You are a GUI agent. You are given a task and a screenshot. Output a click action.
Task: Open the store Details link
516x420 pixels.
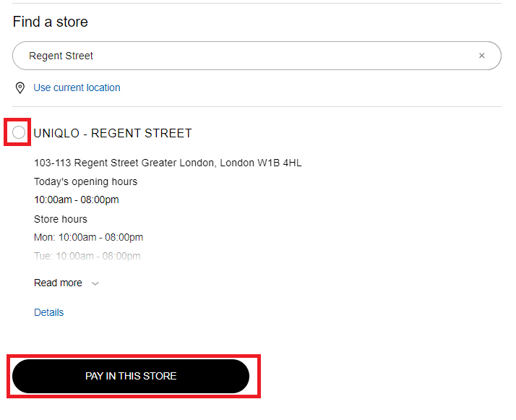coord(48,312)
